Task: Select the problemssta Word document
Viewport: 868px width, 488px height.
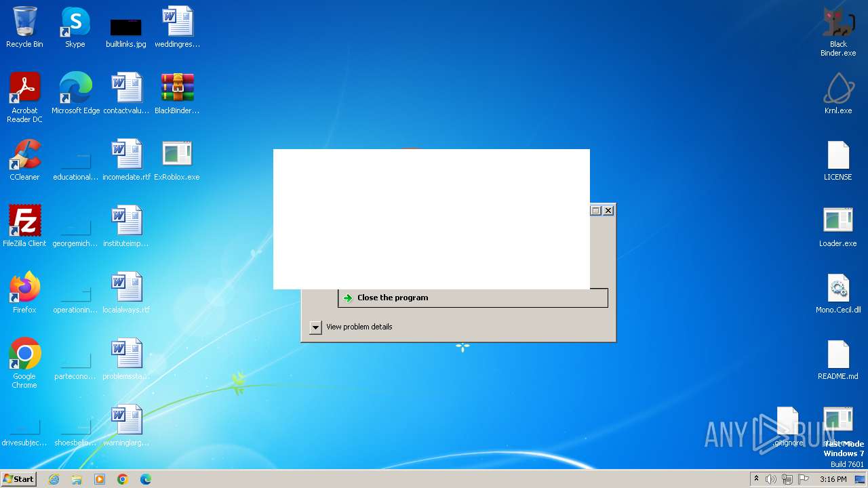Action: point(126,359)
